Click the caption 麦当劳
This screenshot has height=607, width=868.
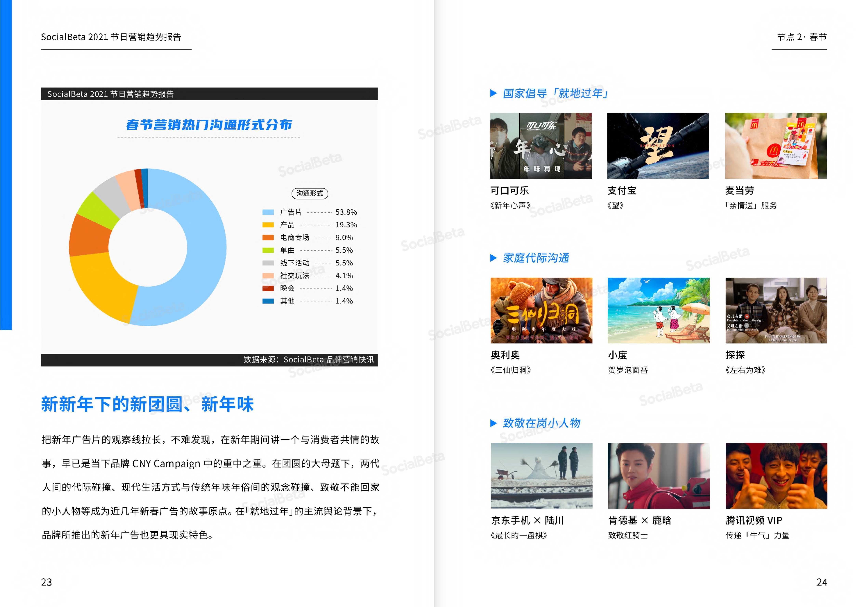coord(740,191)
